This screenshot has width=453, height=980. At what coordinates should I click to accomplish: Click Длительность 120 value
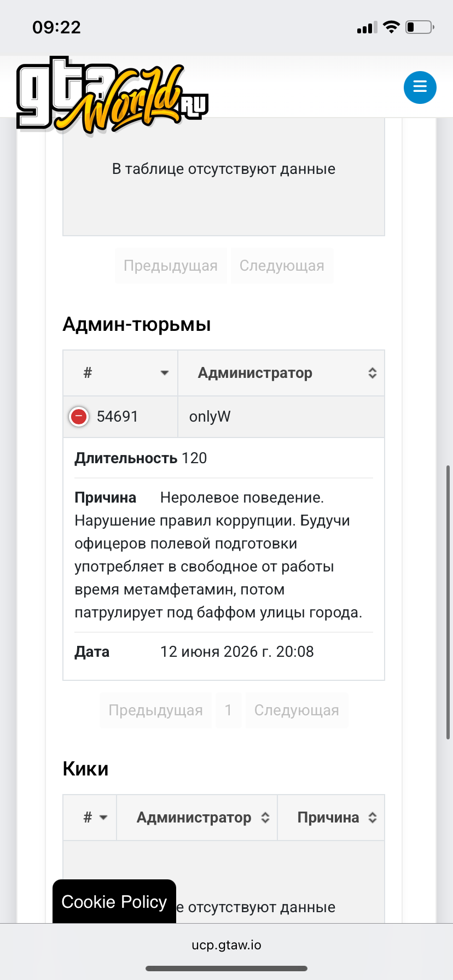194,458
